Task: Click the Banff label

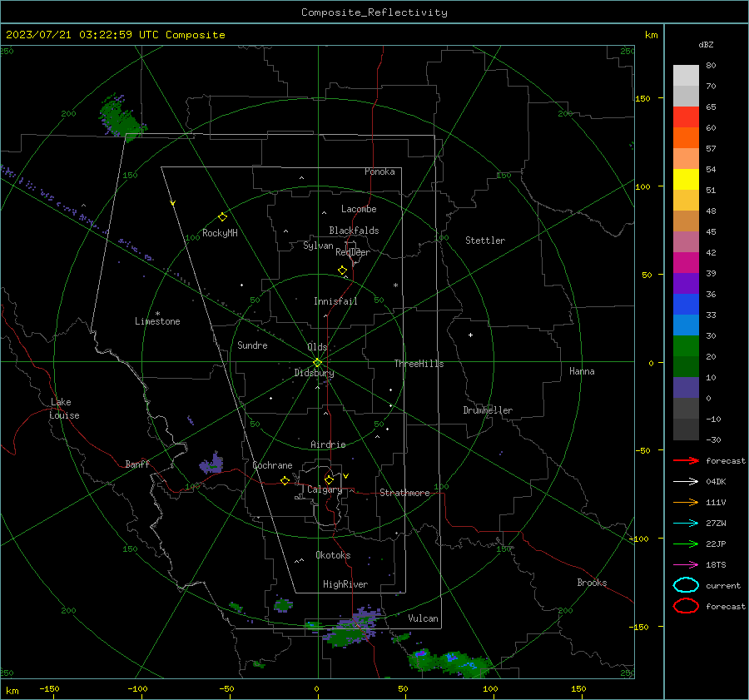Action: 137,464
